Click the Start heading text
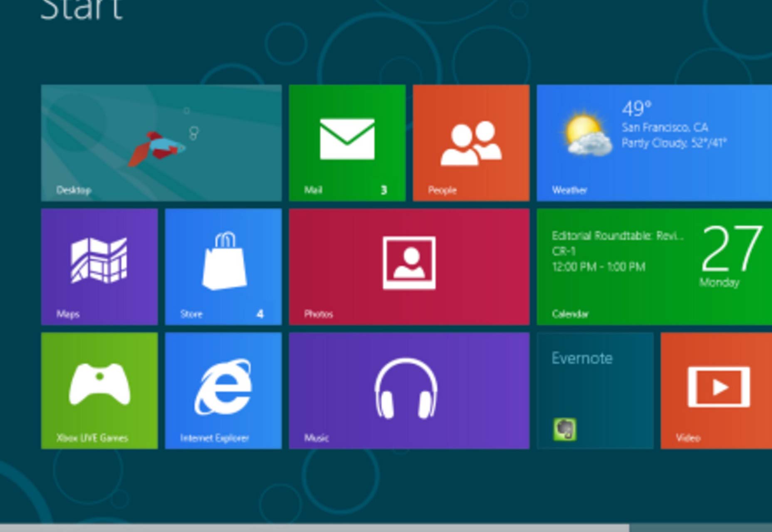The width and height of the screenshot is (772, 532). pyautogui.click(x=82, y=9)
